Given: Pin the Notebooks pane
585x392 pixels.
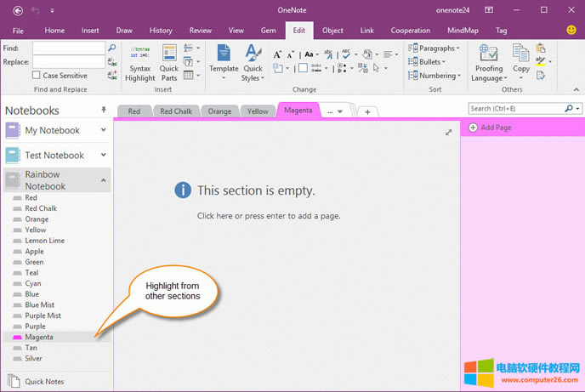Looking at the screenshot, I should [104, 111].
